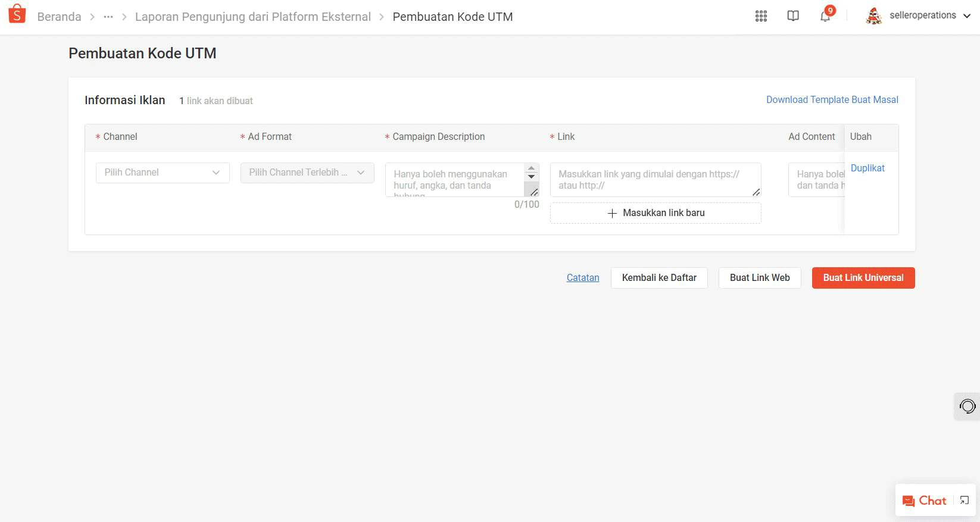Click the selleroperations profile avatar
Viewport: 980px width, 522px height.
click(873, 16)
